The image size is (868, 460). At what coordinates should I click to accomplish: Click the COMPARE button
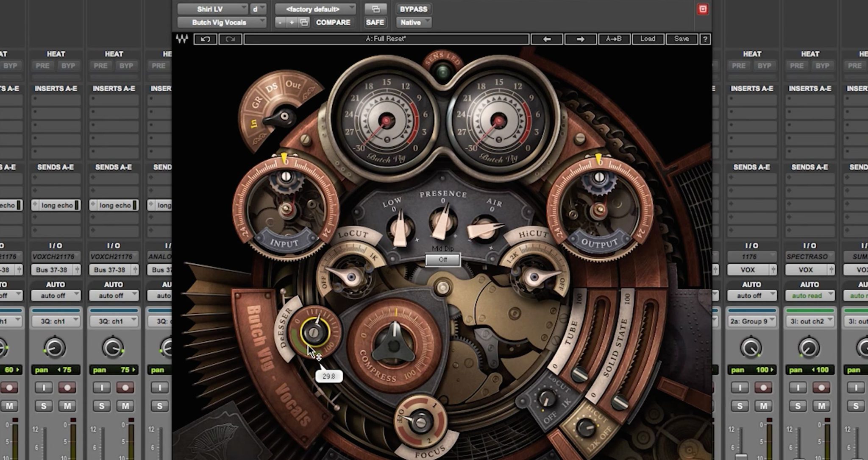(x=333, y=22)
